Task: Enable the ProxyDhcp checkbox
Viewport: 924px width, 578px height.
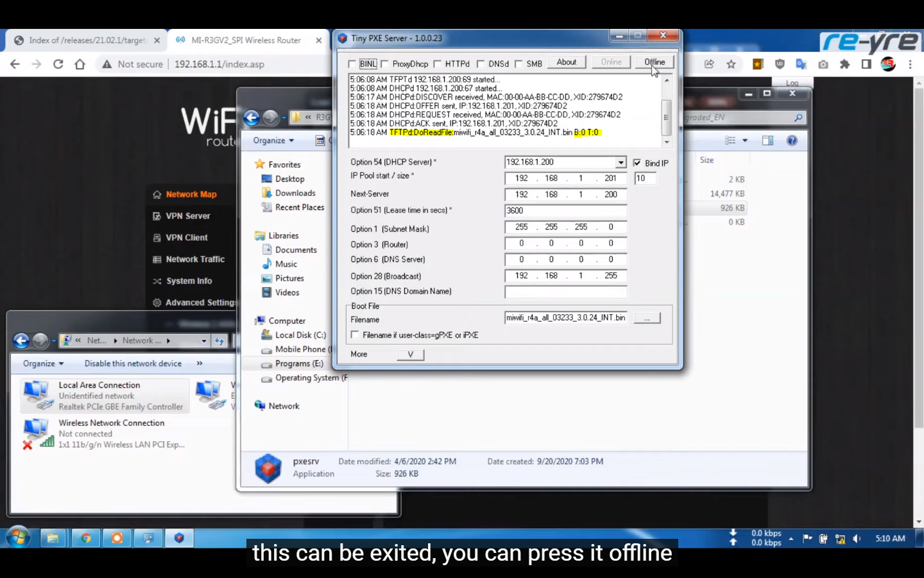Action: (384, 64)
